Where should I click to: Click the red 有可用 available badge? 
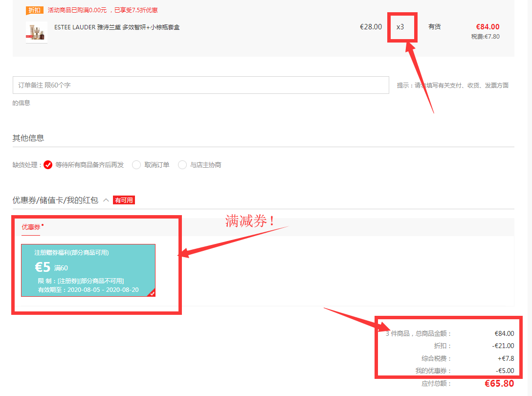[124, 200]
